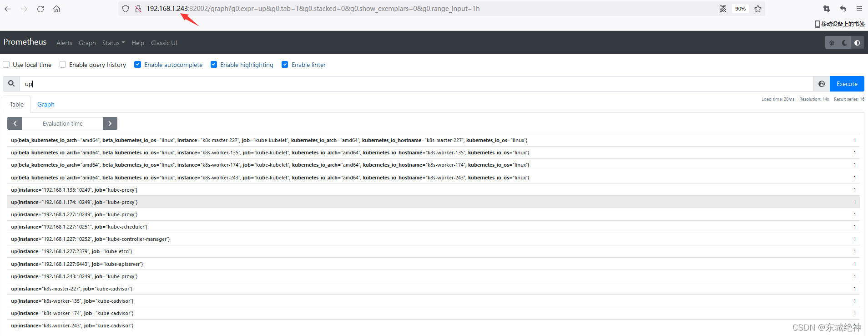Click the k8s-worker-135 kube-kubelet row
This screenshot has height=336, width=868.
(x=434, y=153)
